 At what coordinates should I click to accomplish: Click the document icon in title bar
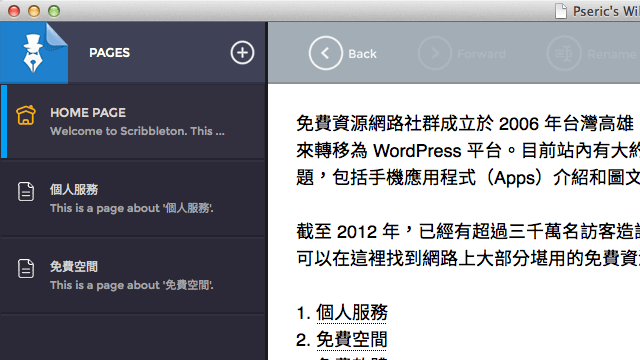point(561,11)
